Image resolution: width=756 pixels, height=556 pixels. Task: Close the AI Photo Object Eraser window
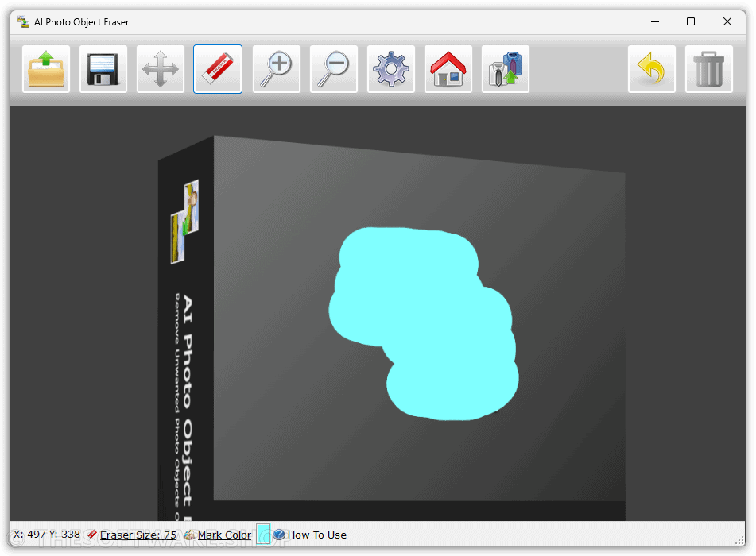pyautogui.click(x=727, y=21)
